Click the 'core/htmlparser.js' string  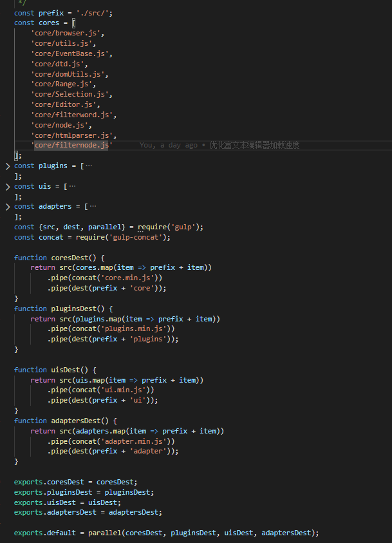(x=72, y=135)
